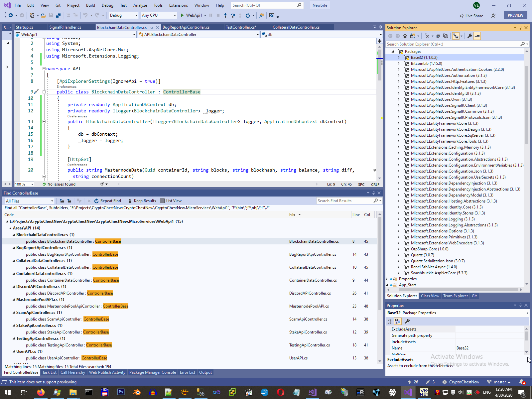Screen dimensions: 532x399
Task: Start debugging with the green play arrow
Action: (x=182, y=15)
